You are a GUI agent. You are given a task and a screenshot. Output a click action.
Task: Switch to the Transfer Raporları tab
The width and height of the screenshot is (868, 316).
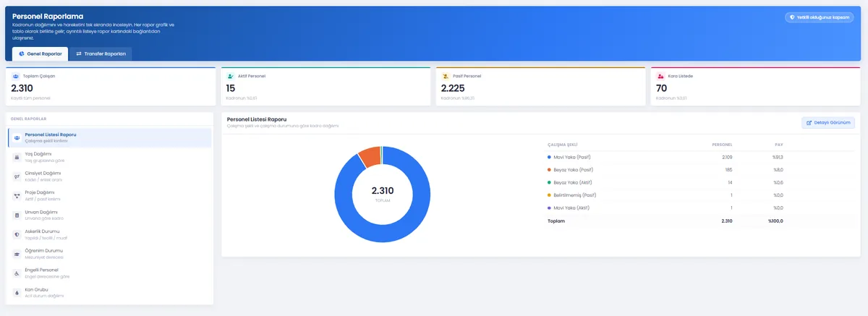coord(101,54)
